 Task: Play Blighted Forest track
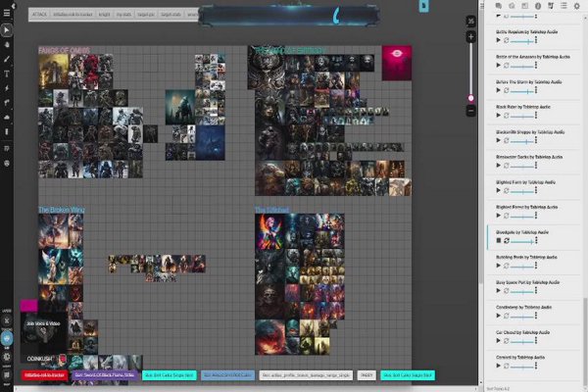499,216
